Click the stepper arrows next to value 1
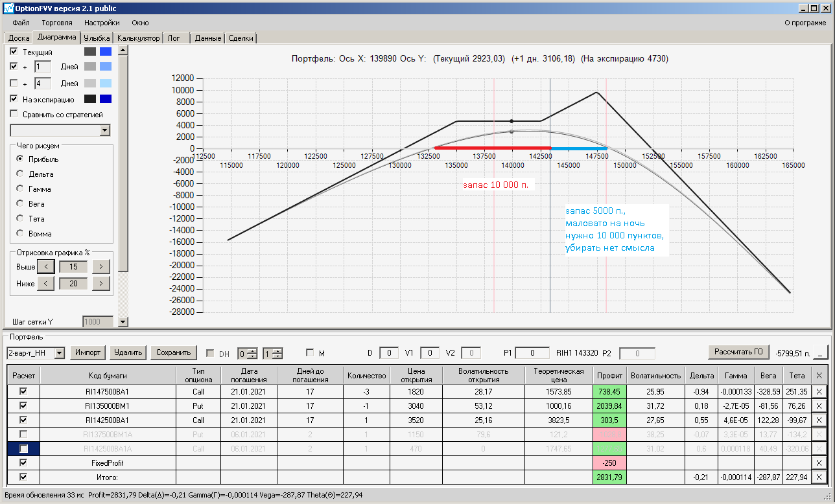The image size is (835, 504). click(x=277, y=353)
